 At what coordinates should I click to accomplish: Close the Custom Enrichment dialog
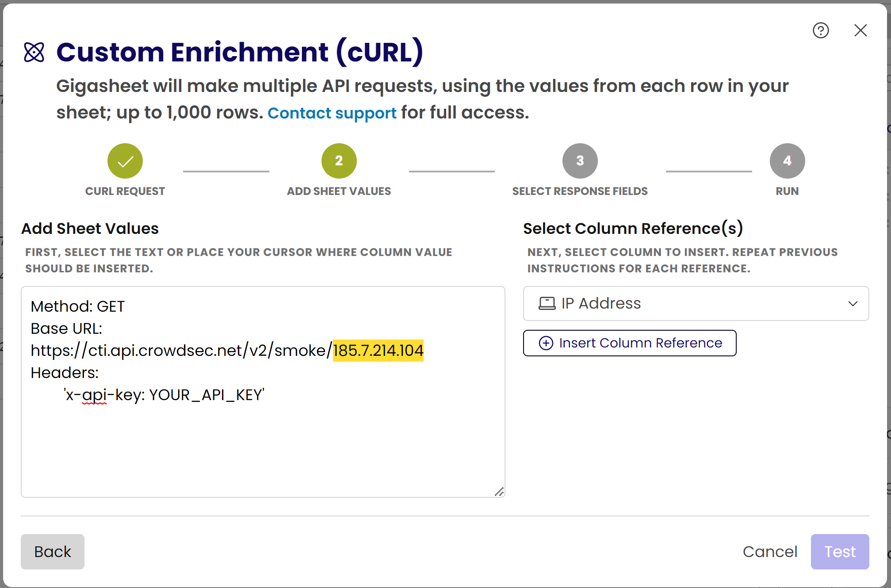coord(860,30)
